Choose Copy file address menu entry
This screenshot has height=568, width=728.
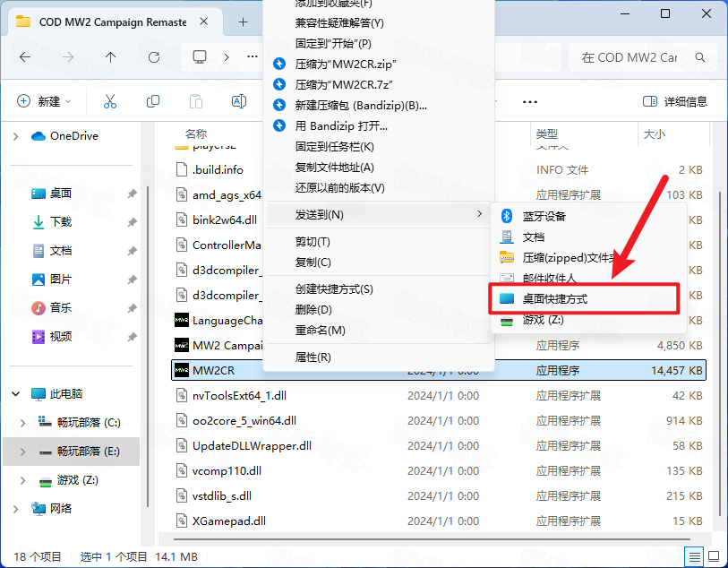tap(334, 168)
